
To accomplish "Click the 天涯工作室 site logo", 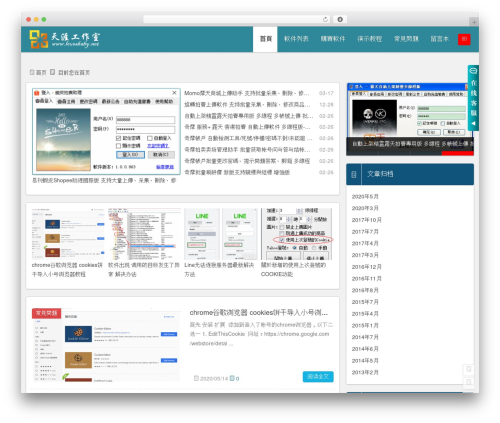I will pyautogui.click(x=64, y=39).
